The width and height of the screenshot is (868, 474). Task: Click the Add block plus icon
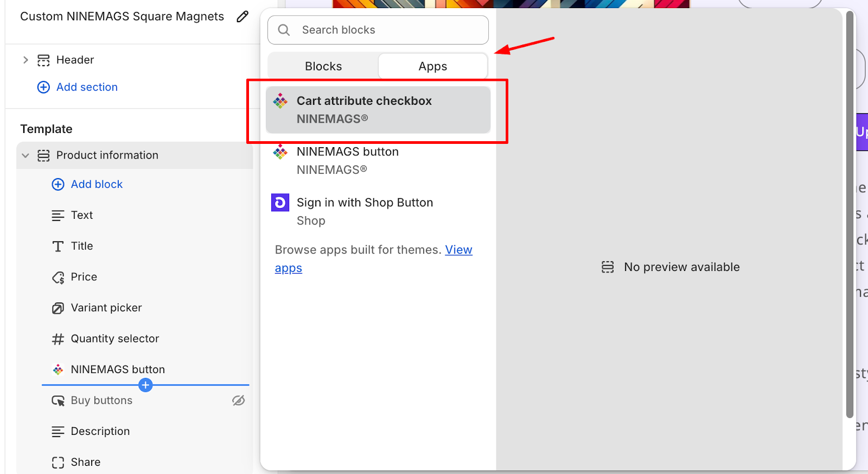58,185
